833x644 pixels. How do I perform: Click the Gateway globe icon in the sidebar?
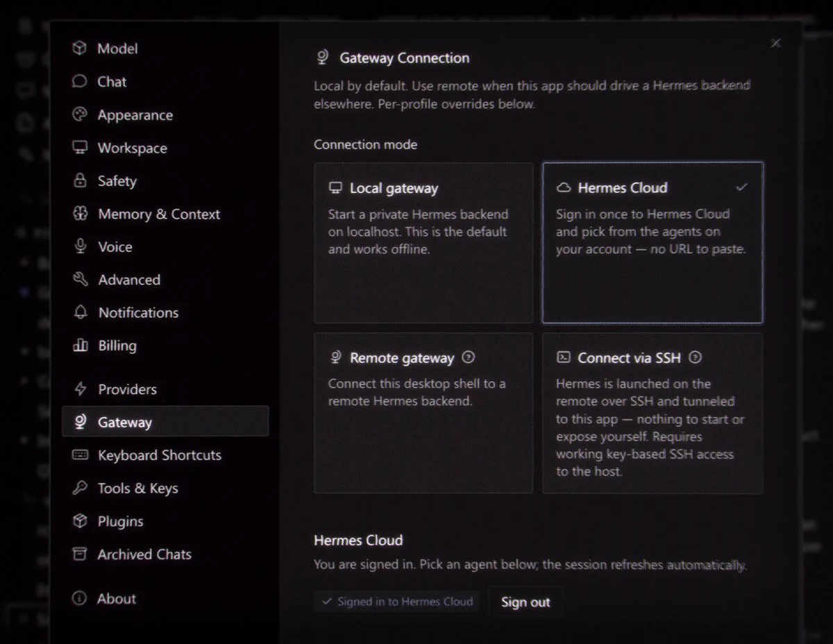click(x=80, y=422)
